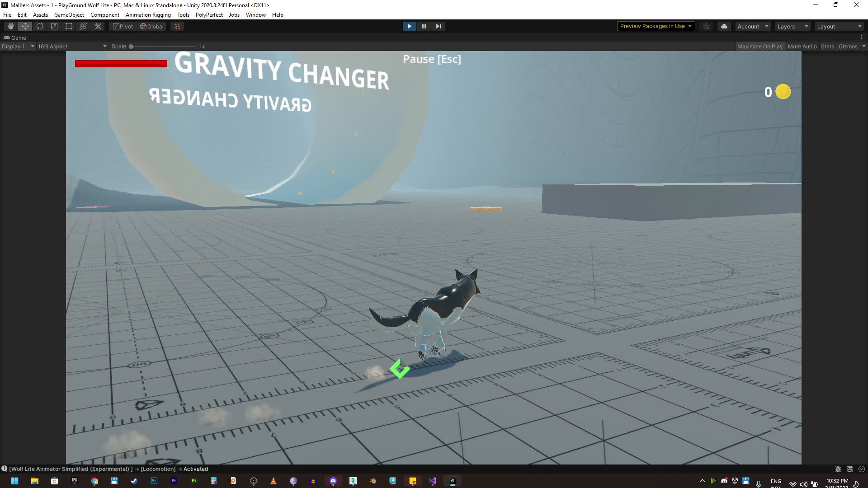Select the Hand tool in toolbar
Viewport: 868px width, 488px height.
pyautogui.click(x=11, y=26)
